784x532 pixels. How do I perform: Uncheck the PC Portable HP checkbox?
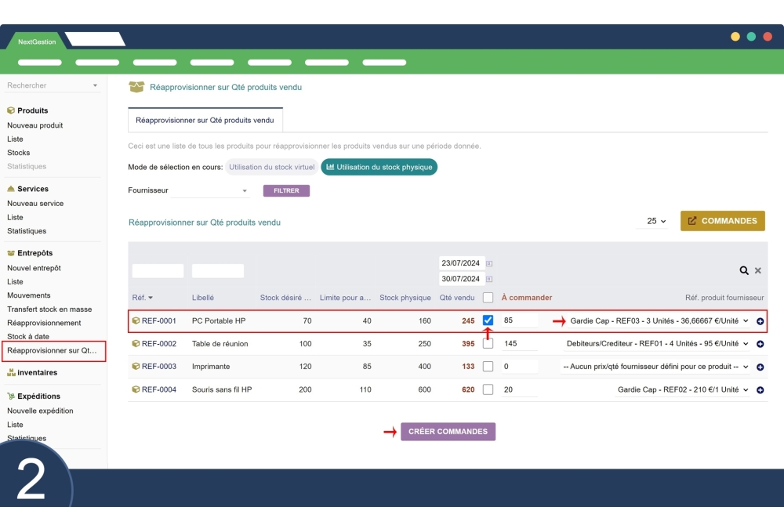point(488,320)
